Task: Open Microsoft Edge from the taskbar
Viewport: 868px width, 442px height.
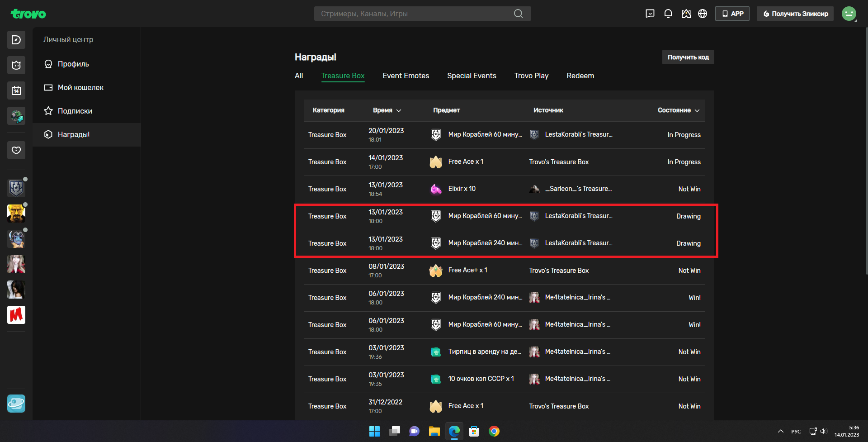Action: coord(454,431)
